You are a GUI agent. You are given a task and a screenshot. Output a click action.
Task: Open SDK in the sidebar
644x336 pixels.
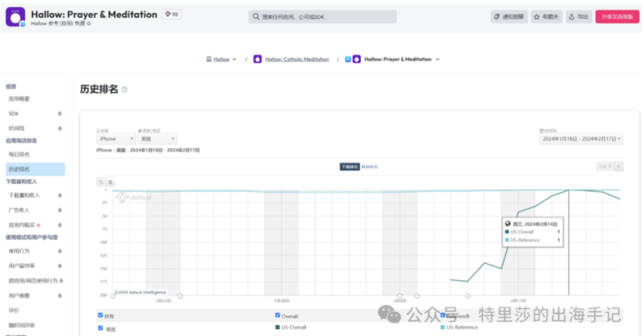coord(14,113)
